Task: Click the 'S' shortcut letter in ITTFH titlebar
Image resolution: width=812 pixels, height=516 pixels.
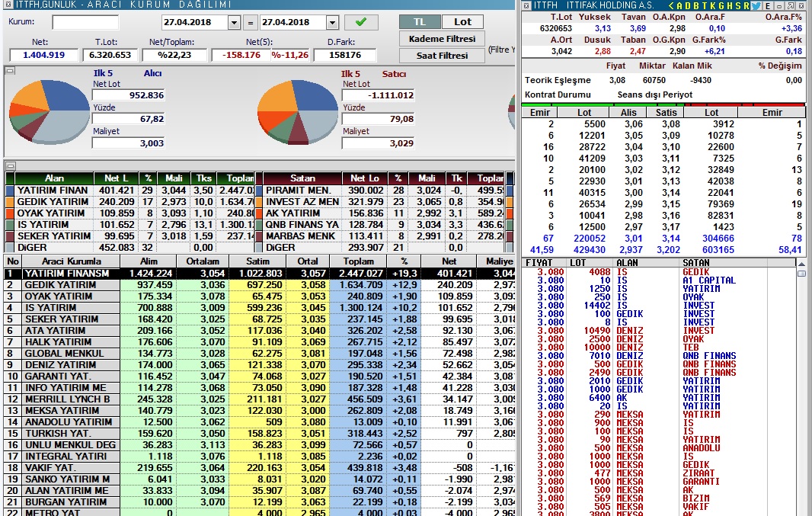Action: (x=737, y=5)
